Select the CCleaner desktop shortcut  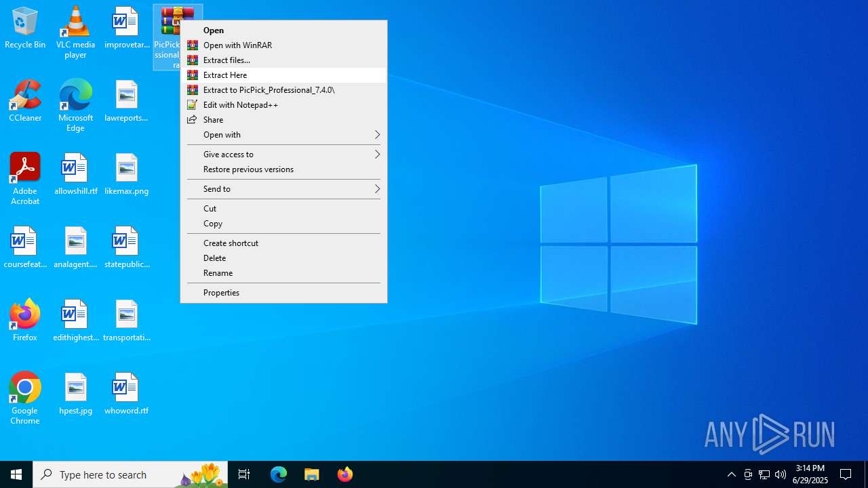click(25, 101)
